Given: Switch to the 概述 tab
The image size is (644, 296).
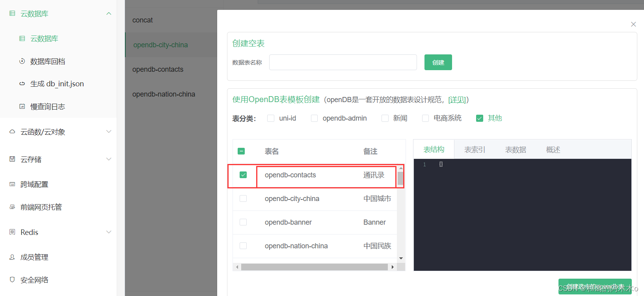Looking at the screenshot, I should (x=553, y=150).
